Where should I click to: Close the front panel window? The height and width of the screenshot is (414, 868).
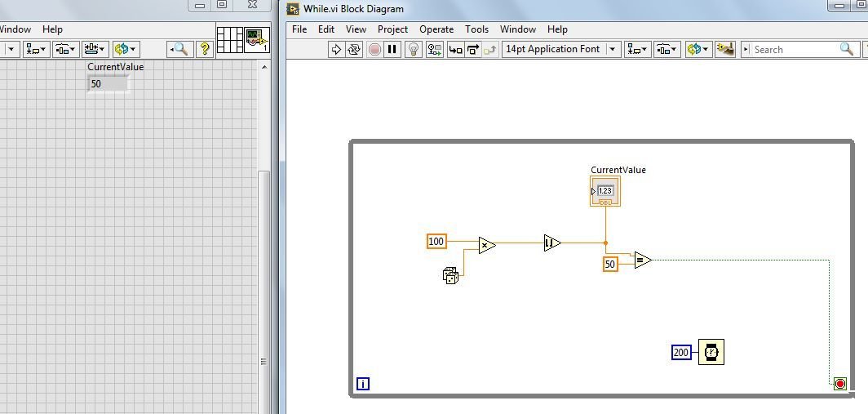pos(252,5)
